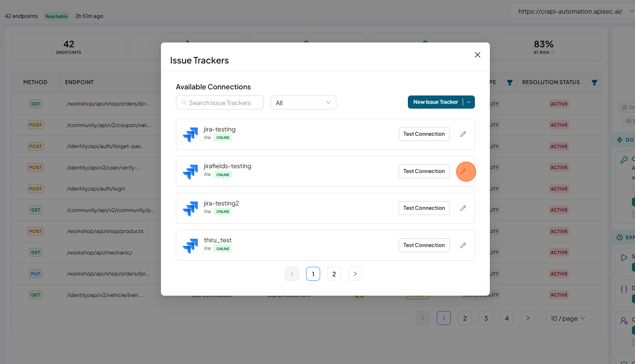Click the 83% At Risk card
This screenshot has height=364, width=635.
544,47
